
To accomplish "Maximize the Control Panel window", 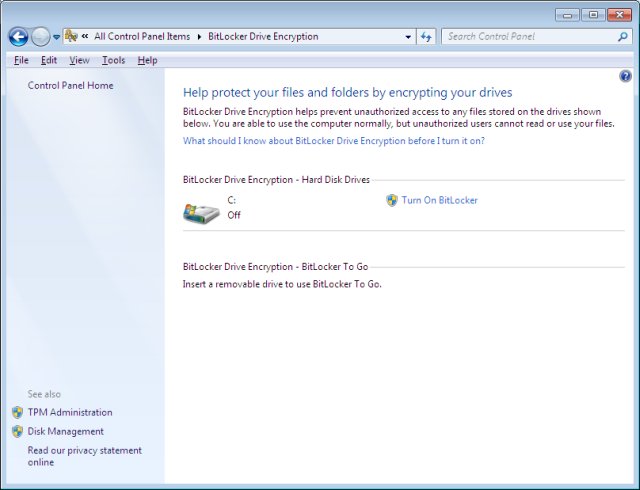I will pos(593,15).
